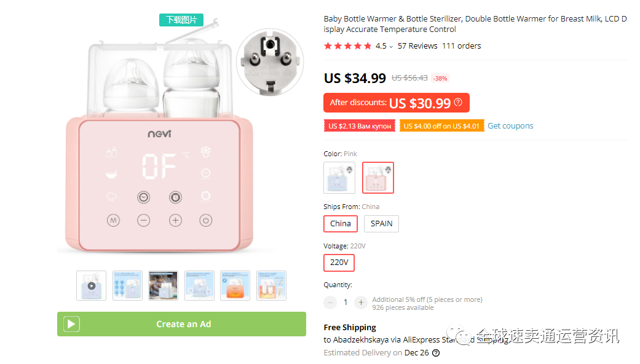Image resolution: width=640 pixels, height=364 pixels.
Task: Click the Get coupons link
Action: [x=510, y=126]
